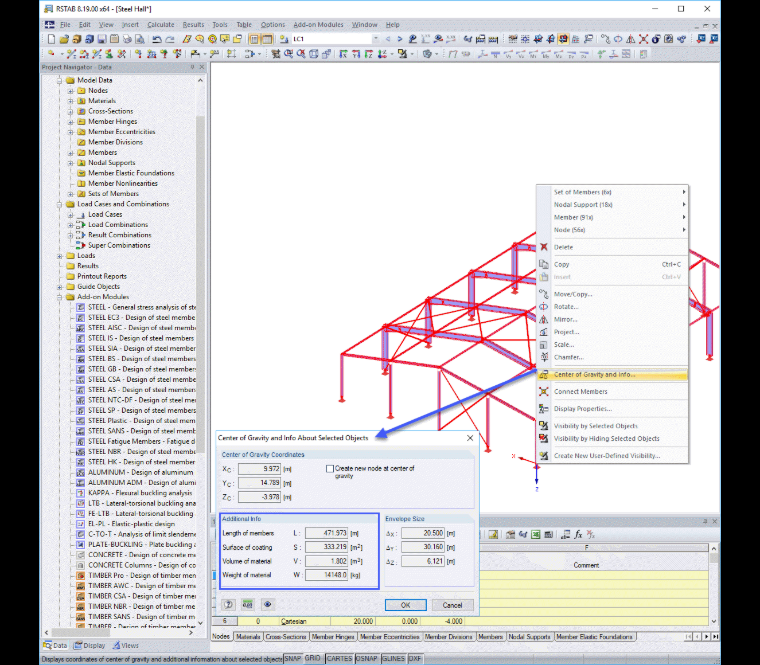Viewport: 760px width, 665px height.
Task: Click the fx formula icon in table toolbar
Action: (x=578, y=535)
